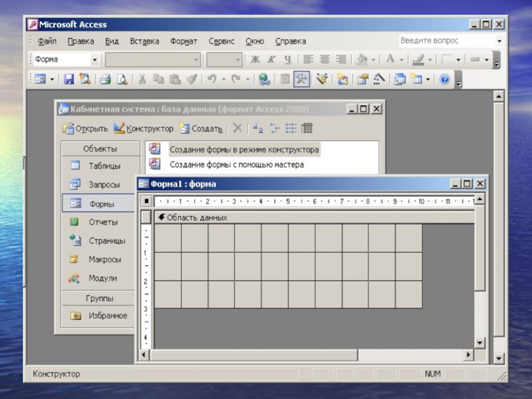Click the Format Painter brush icon
This screenshot has height=399, width=532.
click(192, 79)
